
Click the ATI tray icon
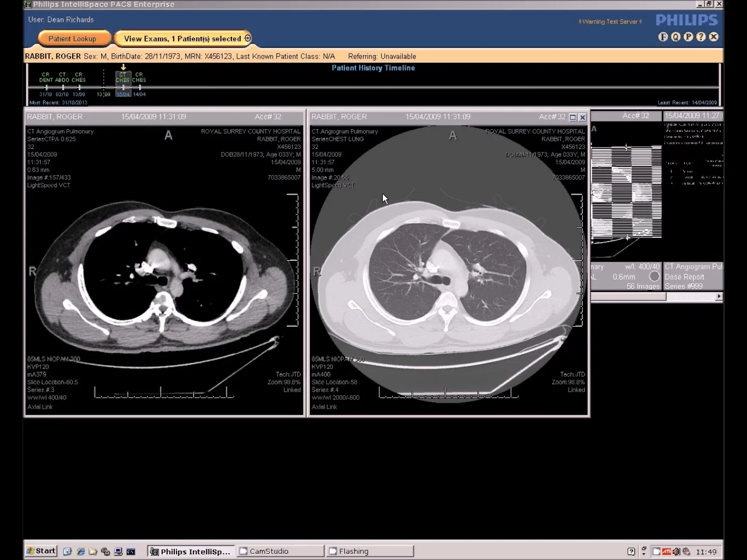tap(666, 552)
